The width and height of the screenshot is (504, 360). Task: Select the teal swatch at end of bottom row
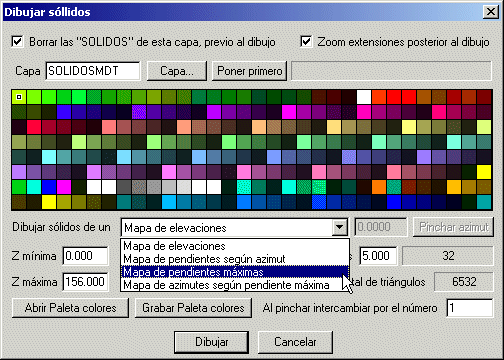point(484,202)
